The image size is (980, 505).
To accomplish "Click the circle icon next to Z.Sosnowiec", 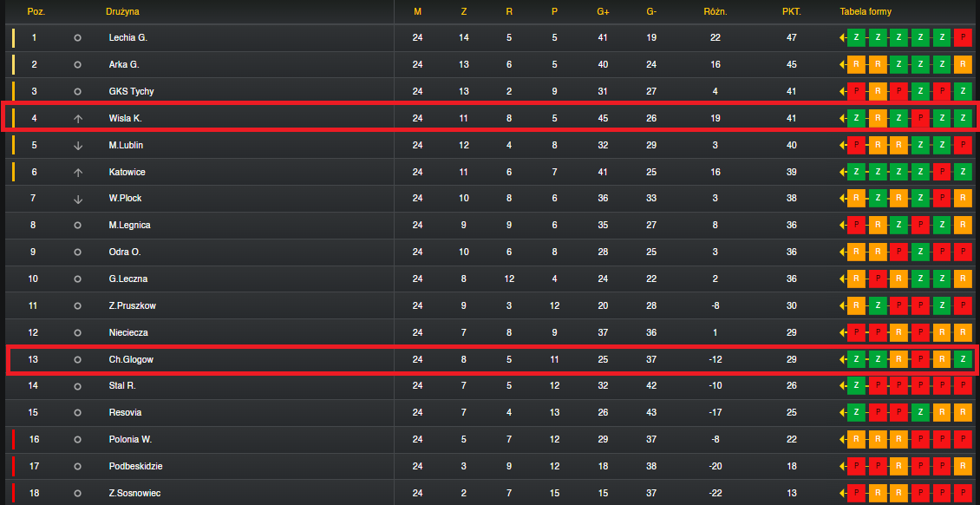I will point(77,493).
